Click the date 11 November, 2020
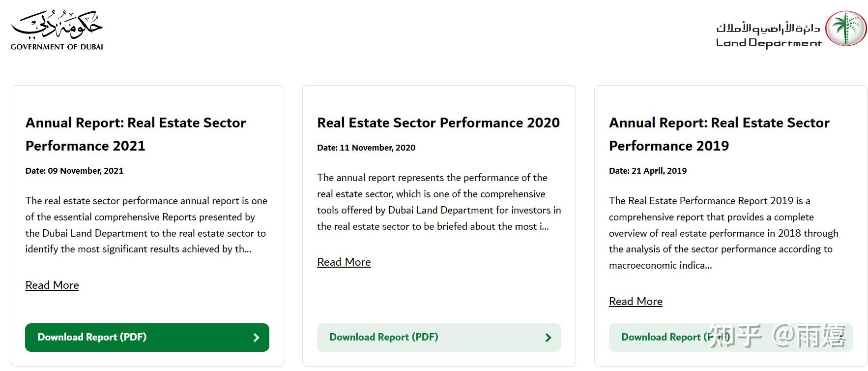 [366, 148]
